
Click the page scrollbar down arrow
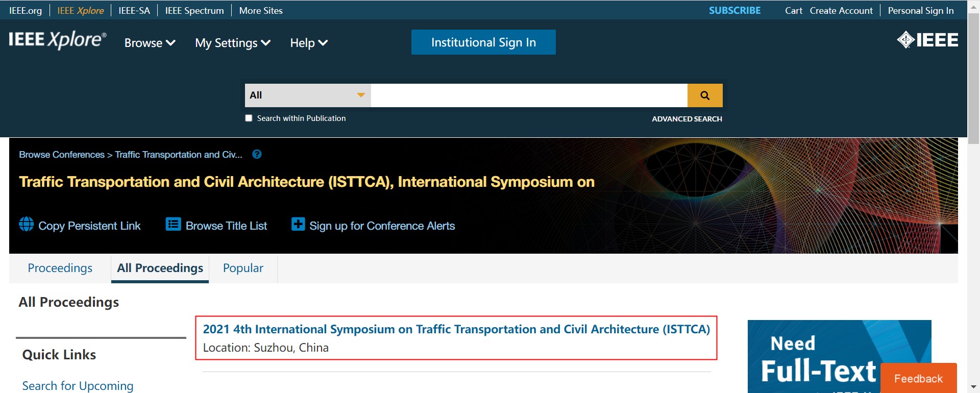click(x=973, y=387)
